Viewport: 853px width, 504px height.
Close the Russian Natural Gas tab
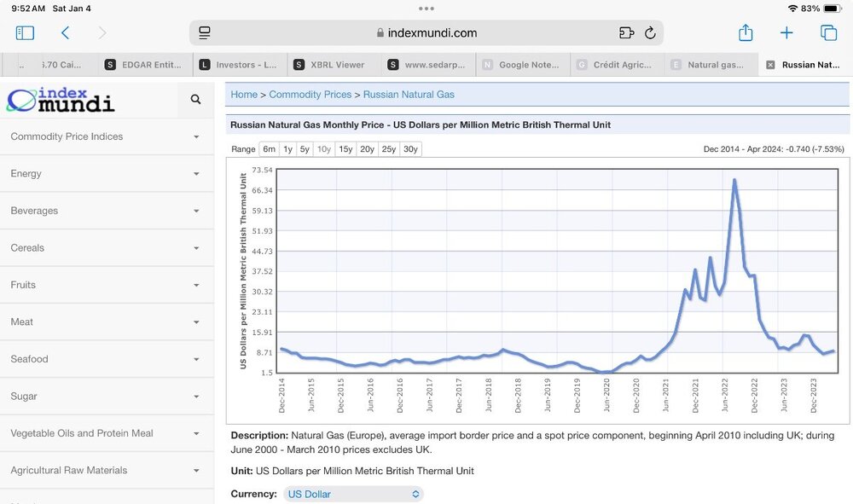point(770,65)
